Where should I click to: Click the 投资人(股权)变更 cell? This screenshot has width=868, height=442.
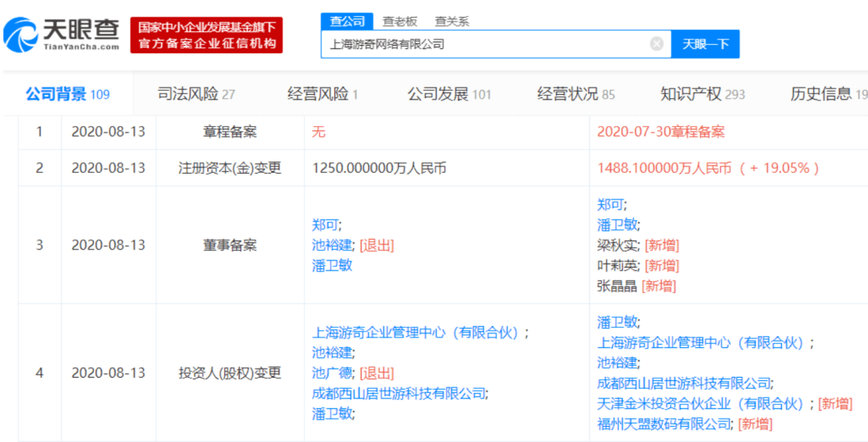coord(230,373)
